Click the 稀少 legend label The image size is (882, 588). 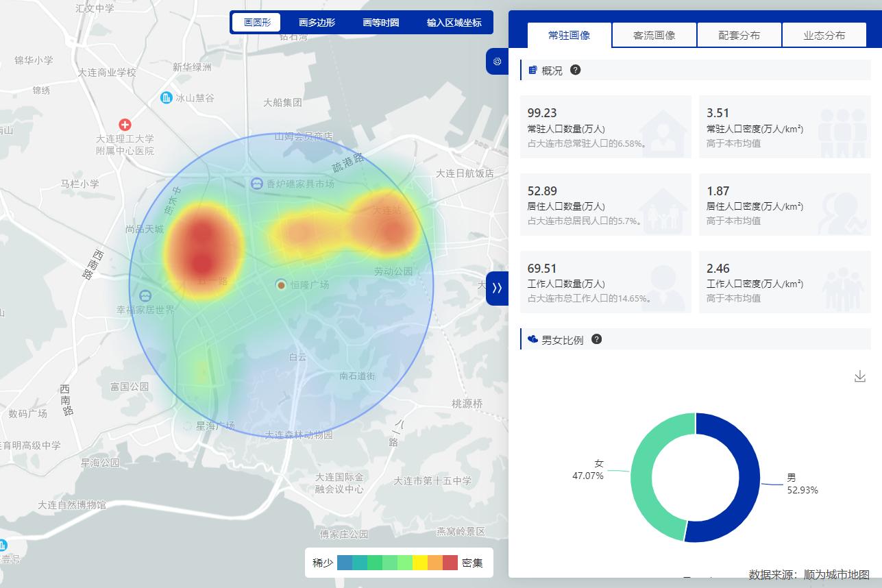pos(323,563)
